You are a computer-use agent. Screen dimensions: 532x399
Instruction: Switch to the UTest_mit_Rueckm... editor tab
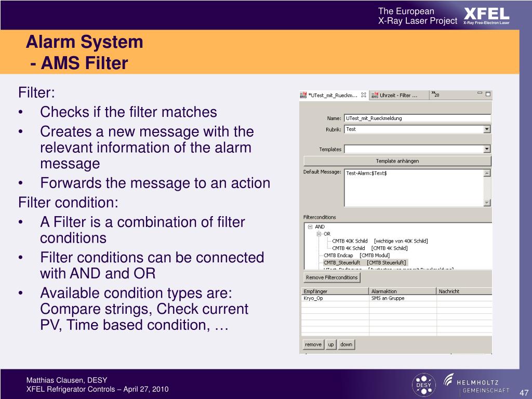coord(332,96)
